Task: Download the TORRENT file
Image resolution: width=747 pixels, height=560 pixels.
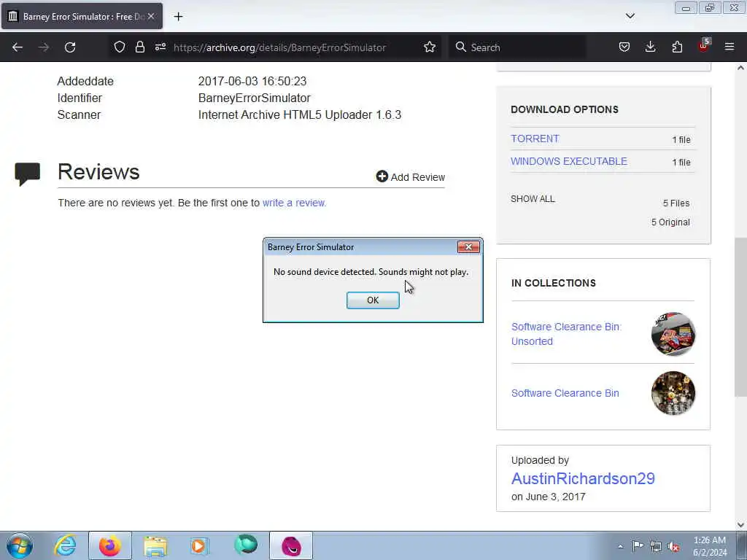Action: click(535, 139)
